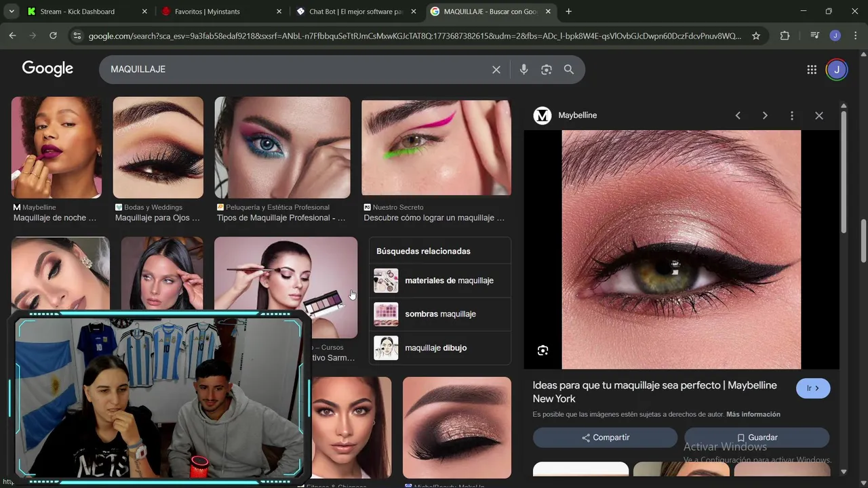This screenshot has height=488, width=868.
Task: Bookmark this page with star icon
Action: (x=756, y=36)
